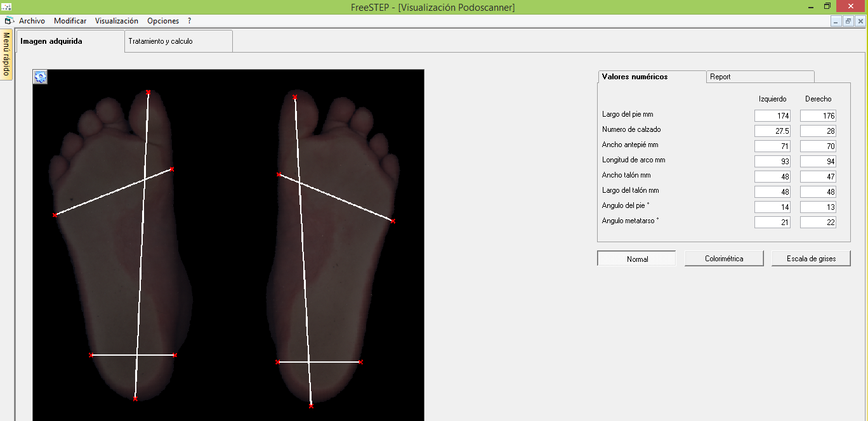
Task: Restore the inner document window
Action: (848, 21)
